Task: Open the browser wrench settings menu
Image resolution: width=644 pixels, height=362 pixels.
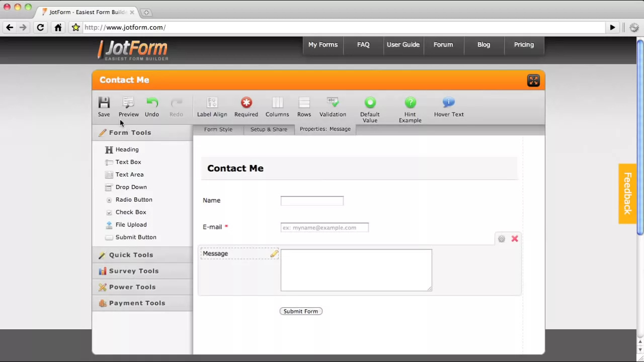Action: click(x=634, y=28)
